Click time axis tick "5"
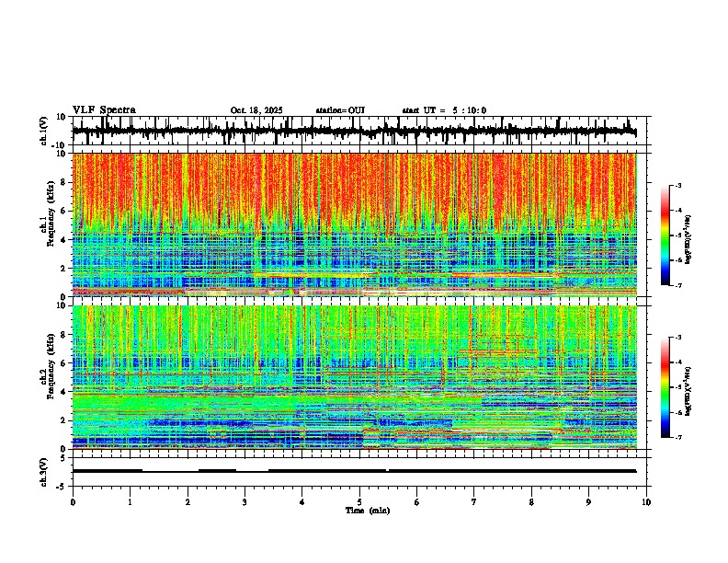The height and width of the screenshot is (563, 728). tap(359, 502)
